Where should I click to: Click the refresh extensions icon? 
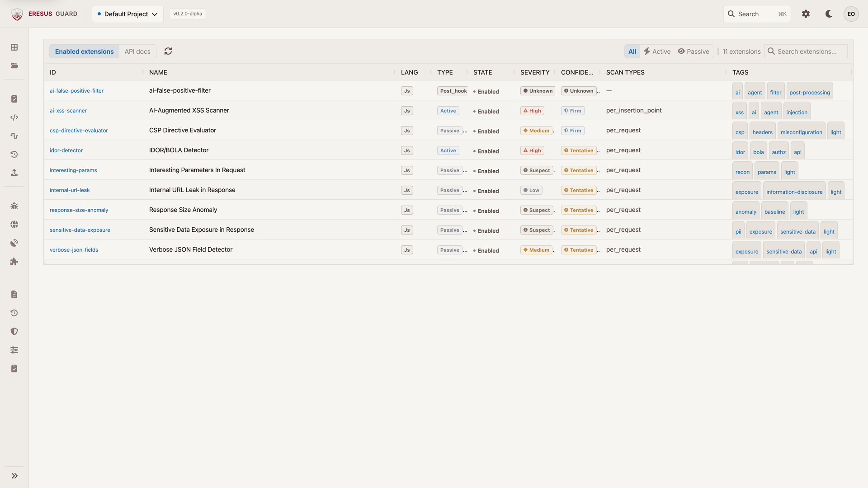tap(168, 52)
